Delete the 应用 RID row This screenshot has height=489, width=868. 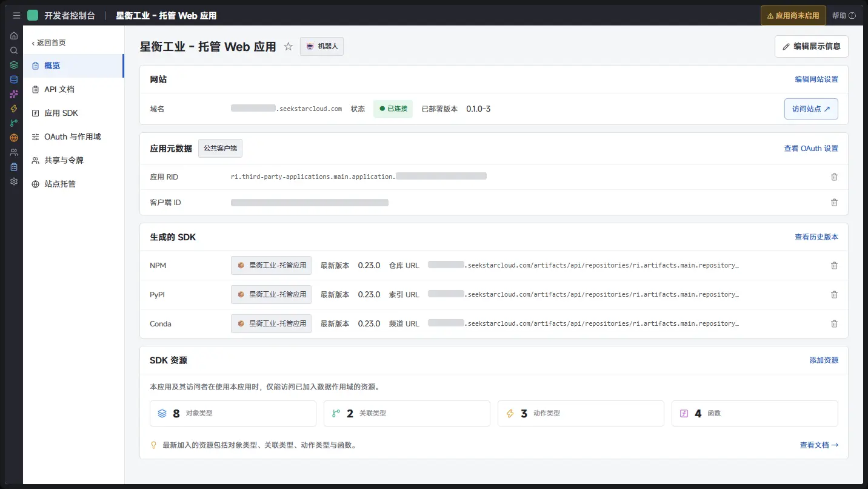coord(834,177)
